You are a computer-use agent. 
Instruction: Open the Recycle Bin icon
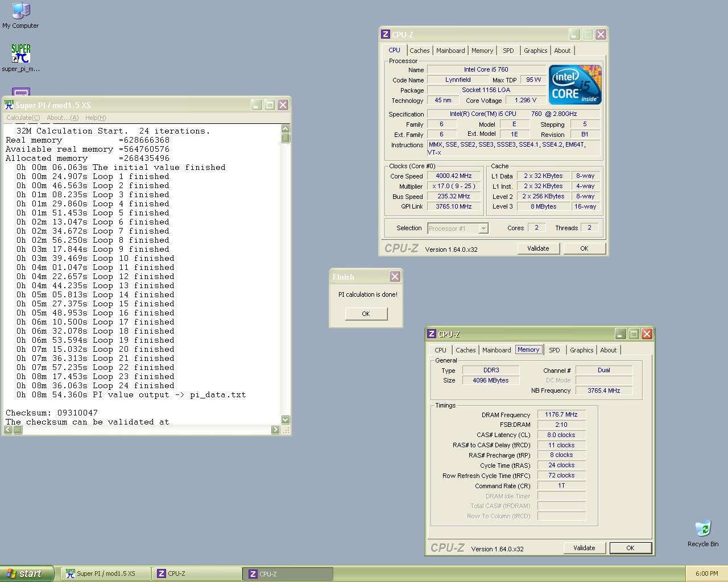(x=703, y=534)
